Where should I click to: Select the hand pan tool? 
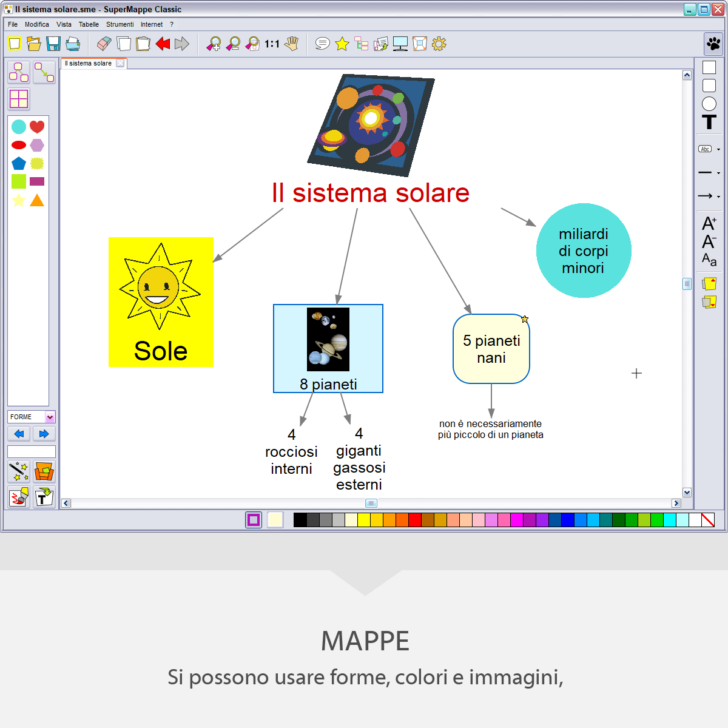coord(292,44)
